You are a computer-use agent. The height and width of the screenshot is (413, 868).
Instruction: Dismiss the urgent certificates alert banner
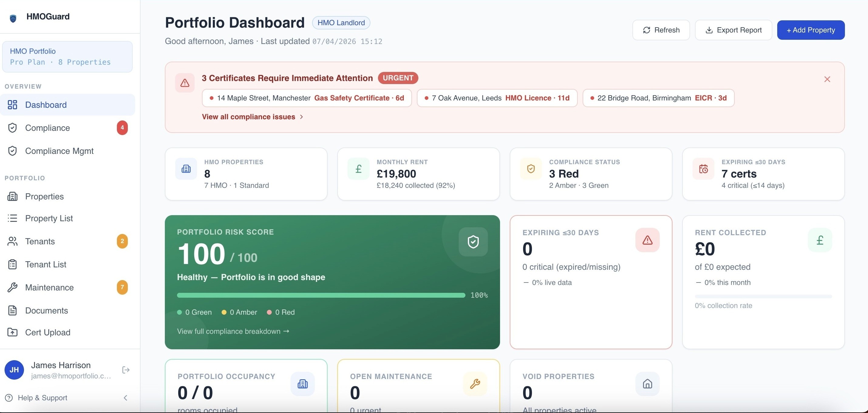pyautogui.click(x=827, y=79)
